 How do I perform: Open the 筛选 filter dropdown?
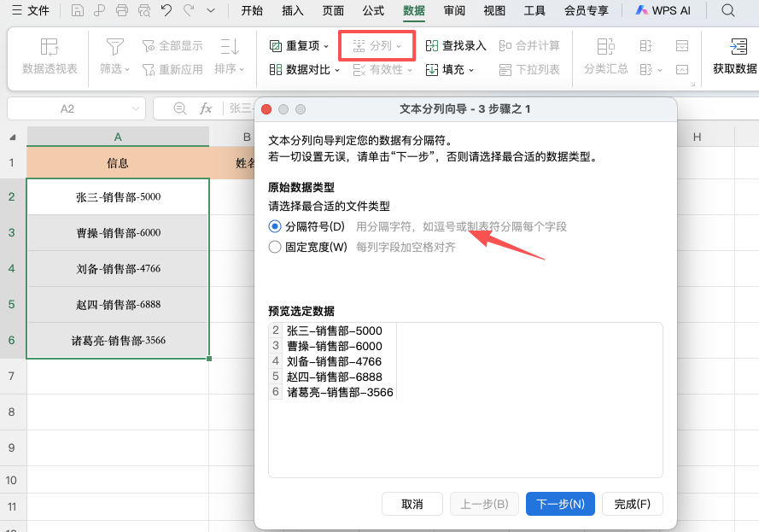(x=114, y=56)
